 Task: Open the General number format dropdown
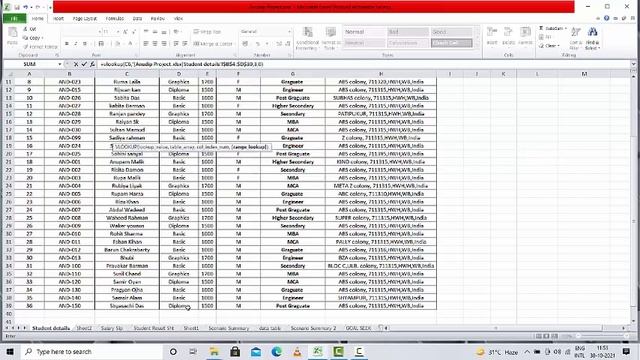click(x=289, y=32)
